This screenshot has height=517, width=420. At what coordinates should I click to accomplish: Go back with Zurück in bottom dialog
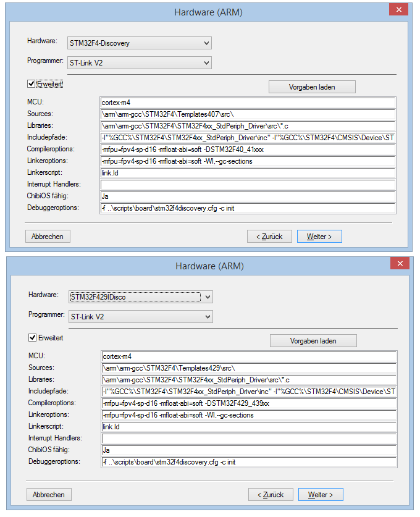click(x=271, y=495)
